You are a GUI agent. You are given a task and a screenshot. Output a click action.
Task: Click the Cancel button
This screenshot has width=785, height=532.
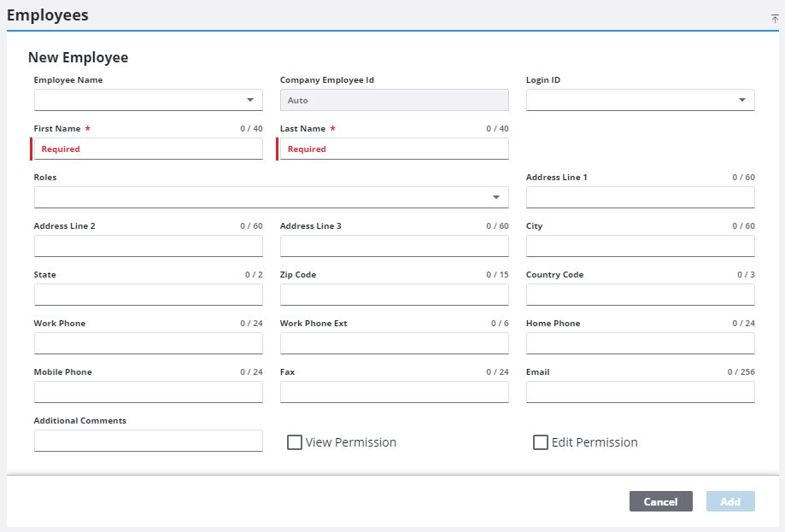[x=660, y=501]
